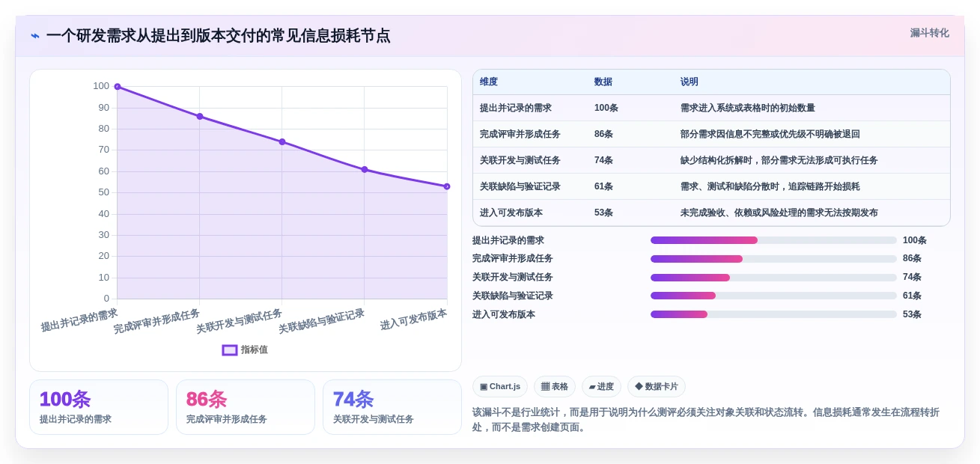This screenshot has height=464, width=980.
Task: Click the progress bar for 关联开发与测试任务
Action: [x=773, y=278]
